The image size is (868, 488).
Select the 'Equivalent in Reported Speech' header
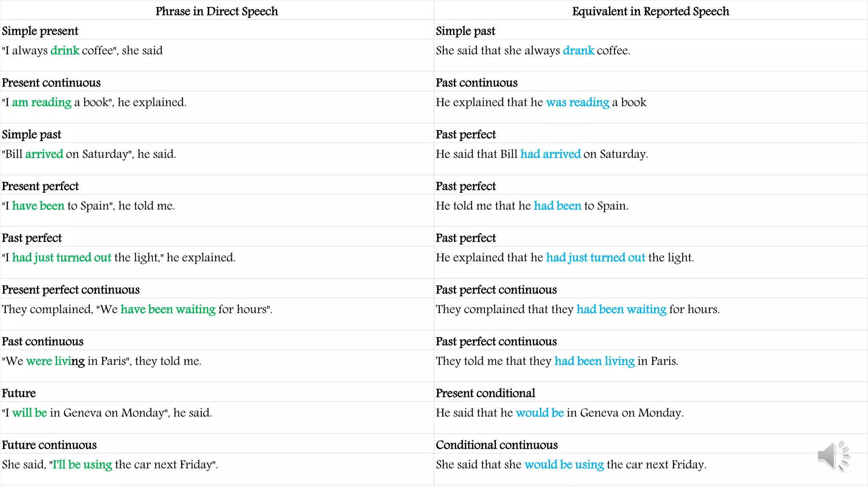(x=651, y=11)
